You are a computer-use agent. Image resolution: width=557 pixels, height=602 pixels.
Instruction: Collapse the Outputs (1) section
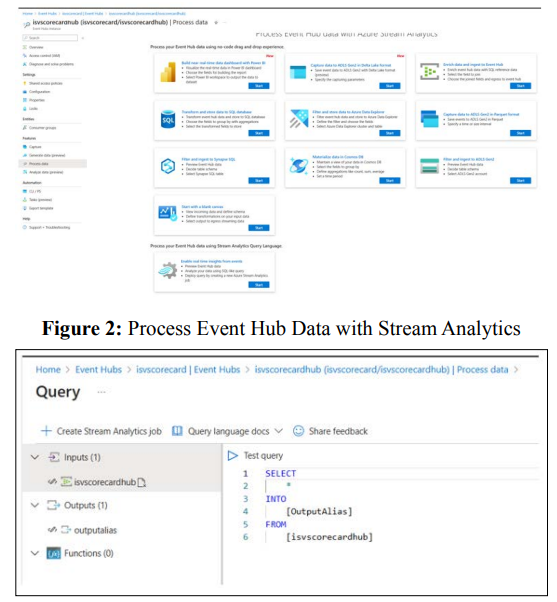coord(35,505)
